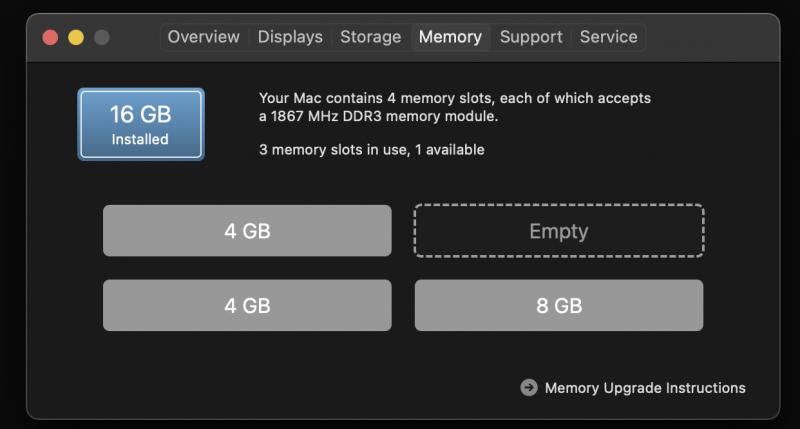Screen dimensions: 800x429
Task: Click the gray zoom window button
Action: tap(102, 38)
